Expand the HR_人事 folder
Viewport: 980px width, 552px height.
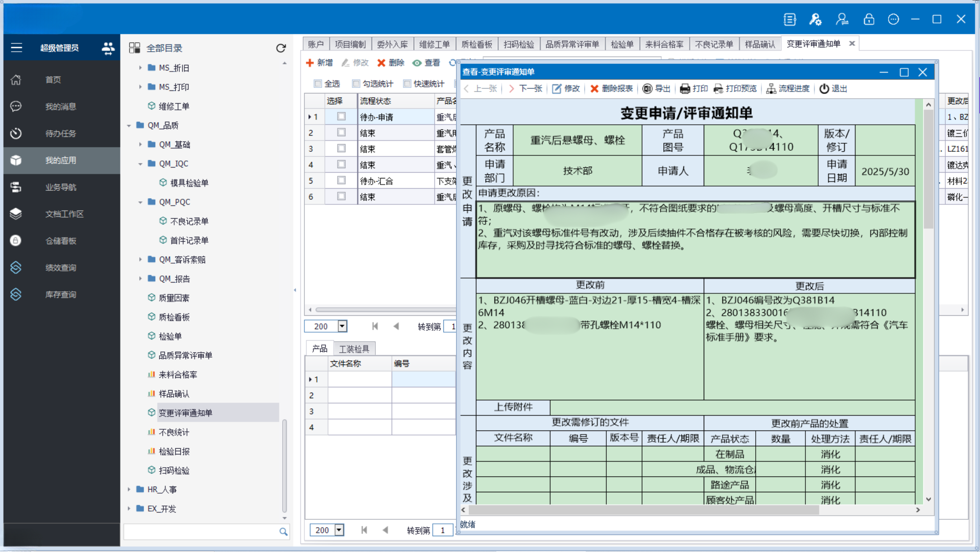[129, 490]
